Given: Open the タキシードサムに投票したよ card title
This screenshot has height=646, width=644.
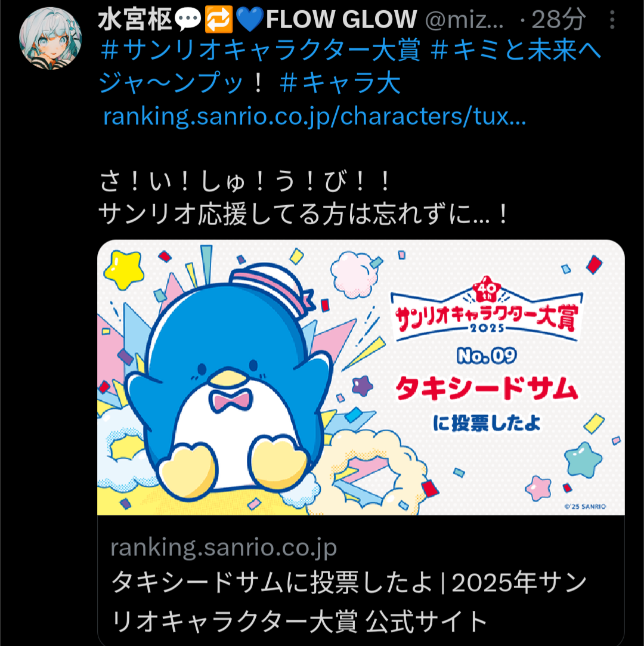Looking at the screenshot, I should tap(349, 601).
